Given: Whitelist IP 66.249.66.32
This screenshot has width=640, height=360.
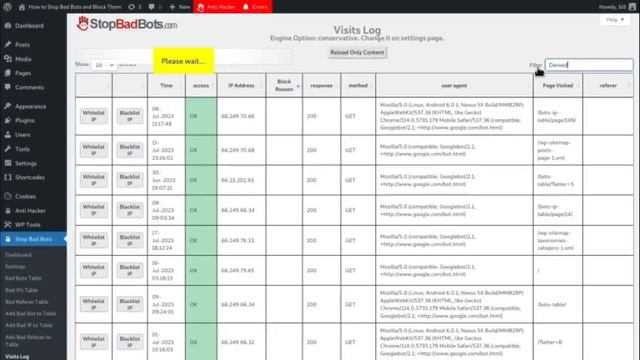Looking at the screenshot, I should (x=93, y=342).
